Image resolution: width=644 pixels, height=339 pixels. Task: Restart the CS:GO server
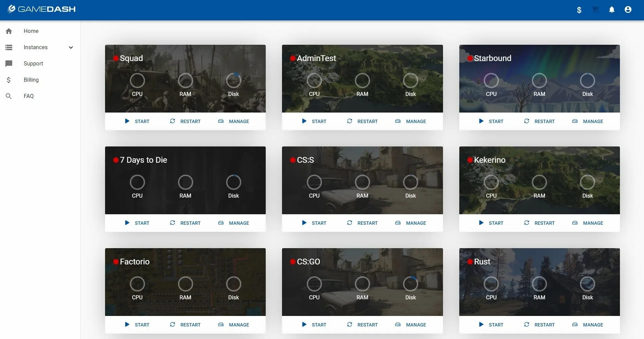click(x=362, y=325)
